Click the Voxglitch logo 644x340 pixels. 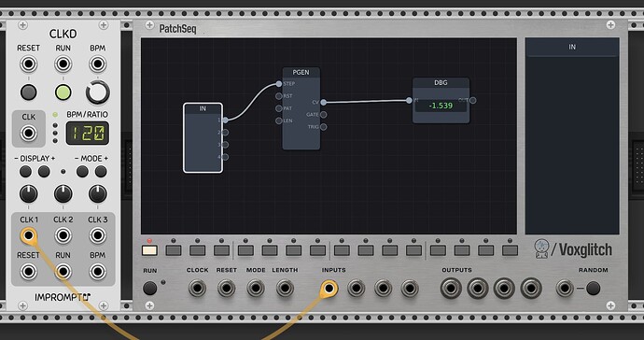point(573,249)
